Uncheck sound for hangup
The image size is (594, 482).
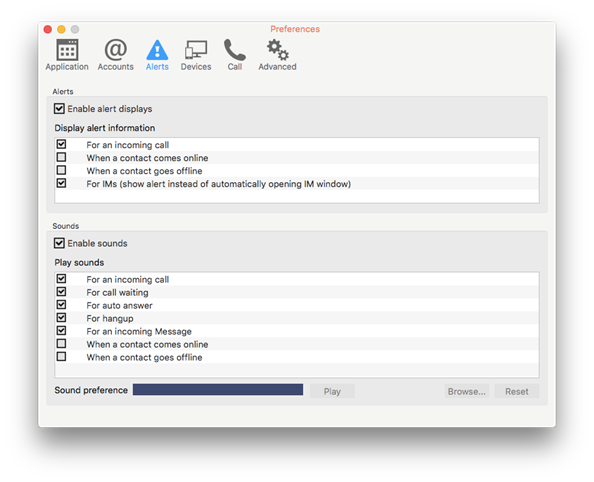(61, 318)
